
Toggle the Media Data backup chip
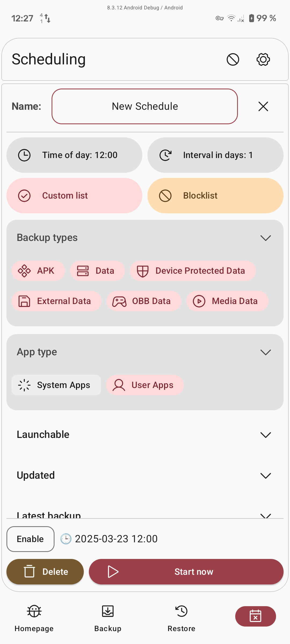(227, 301)
